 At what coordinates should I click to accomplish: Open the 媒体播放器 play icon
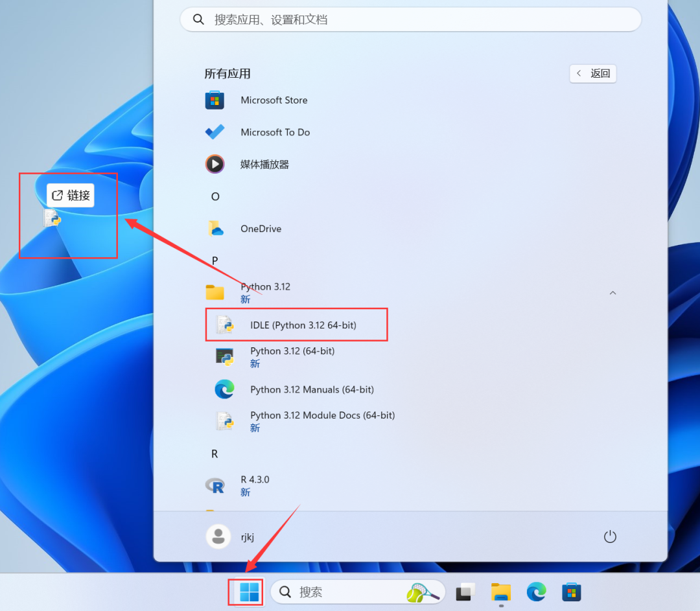click(x=215, y=164)
